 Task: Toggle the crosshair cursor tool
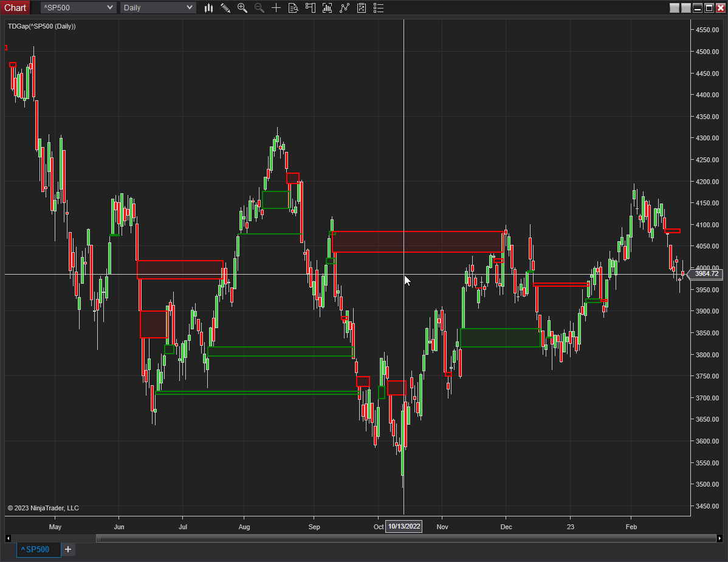coord(276,8)
